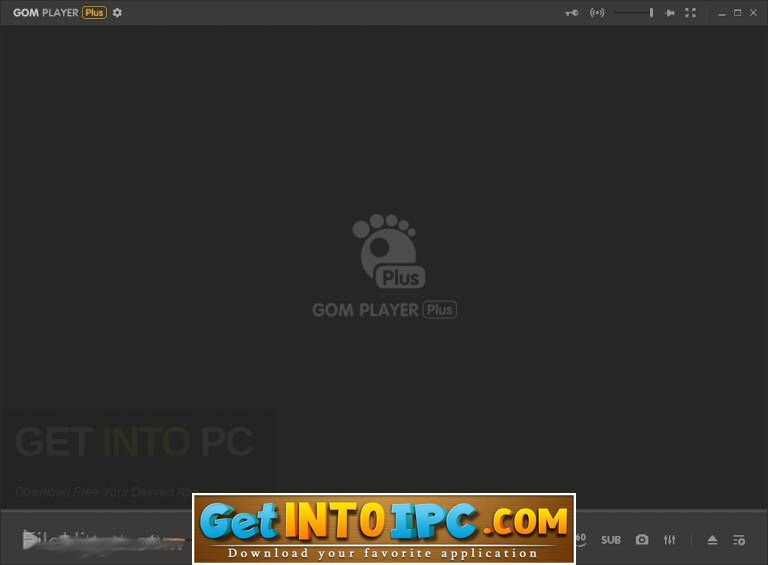Click the center GOM Player Plus paw logo
This screenshot has height=565, width=768.
coord(388,251)
